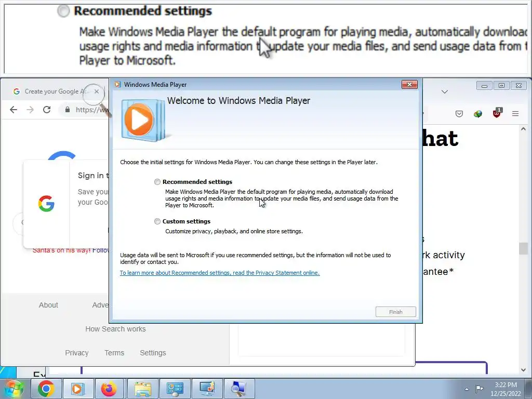Open the Settings link on Google footer
Viewport: 532px width, 399px height.
point(153,353)
